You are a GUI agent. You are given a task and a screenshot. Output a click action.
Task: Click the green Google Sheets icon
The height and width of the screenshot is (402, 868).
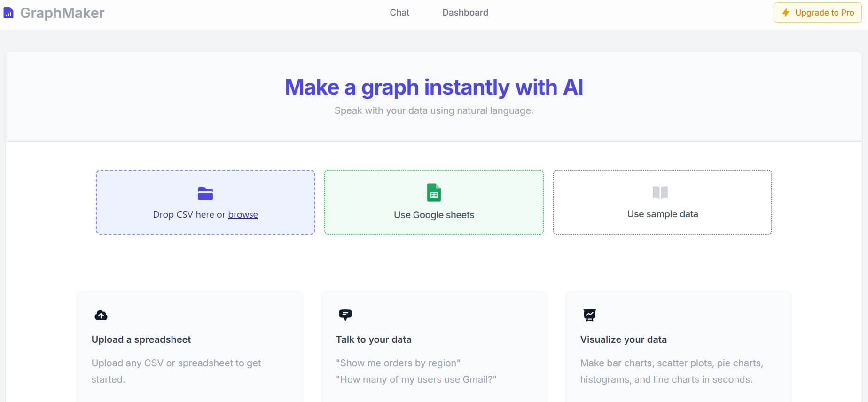[x=434, y=193]
